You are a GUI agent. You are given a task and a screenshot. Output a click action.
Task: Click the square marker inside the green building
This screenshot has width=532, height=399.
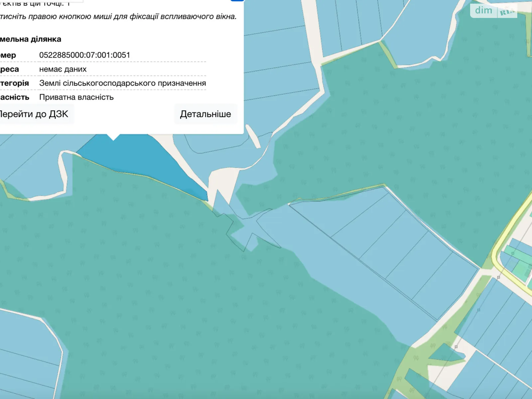[513, 253]
